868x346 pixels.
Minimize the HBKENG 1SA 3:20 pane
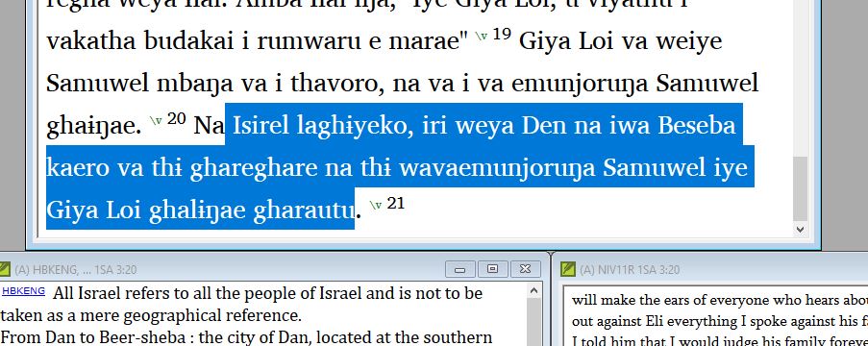[x=459, y=270]
